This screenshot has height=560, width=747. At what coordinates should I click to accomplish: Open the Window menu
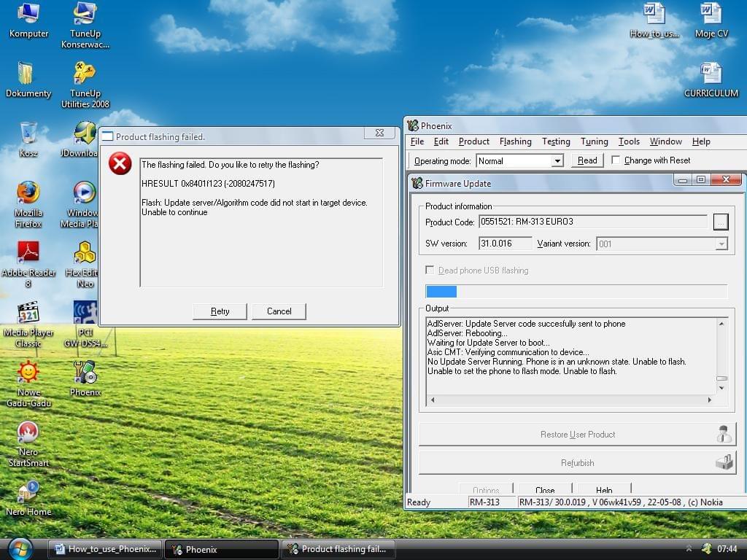665,141
